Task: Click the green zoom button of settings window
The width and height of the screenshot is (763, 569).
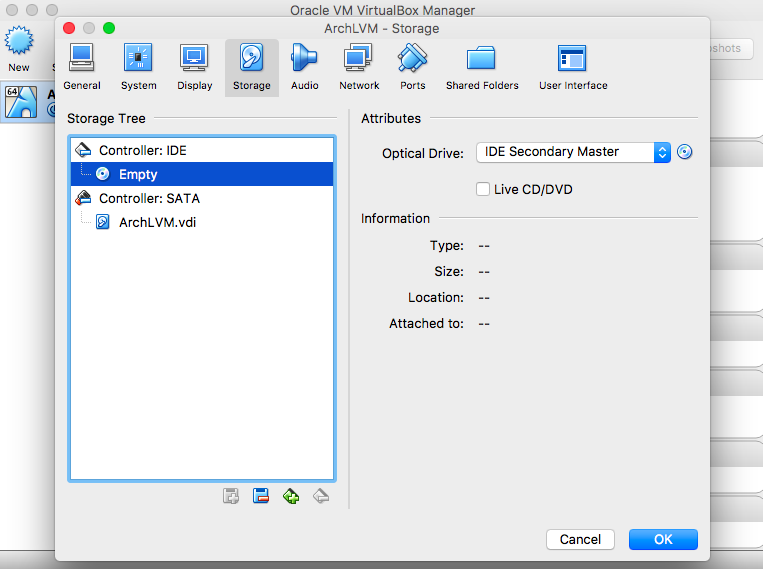Action: tap(109, 28)
